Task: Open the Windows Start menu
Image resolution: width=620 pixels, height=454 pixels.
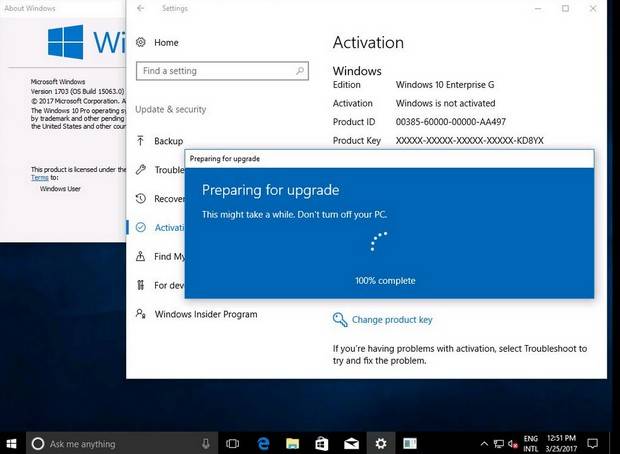Action: coord(11,443)
